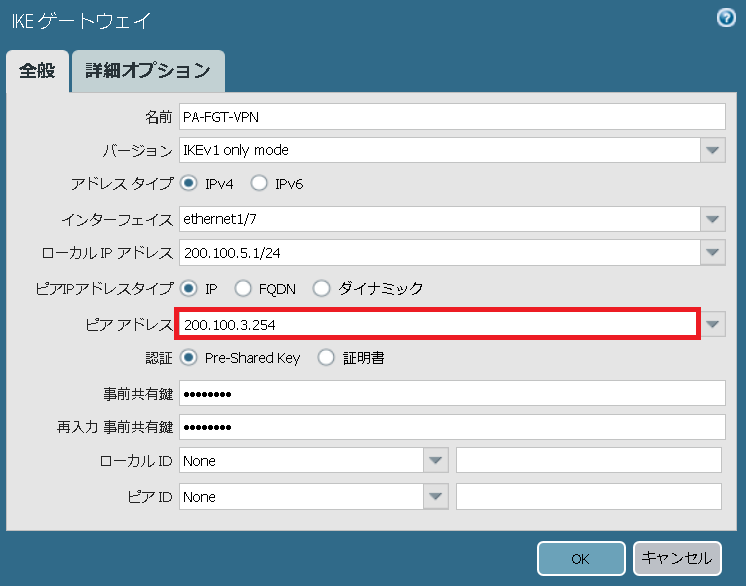
Task: Click the ローカル ID value text field
Action: [589, 460]
